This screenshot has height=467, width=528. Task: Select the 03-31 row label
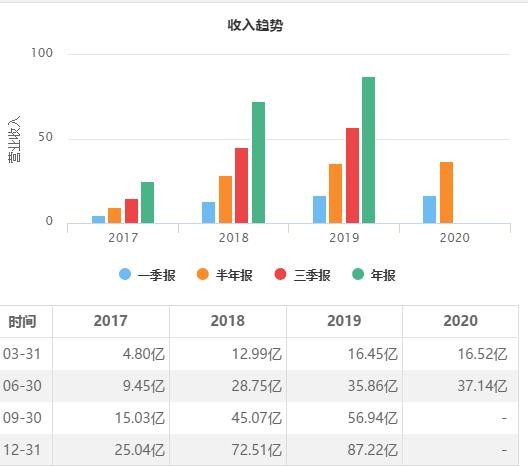tap(22, 354)
